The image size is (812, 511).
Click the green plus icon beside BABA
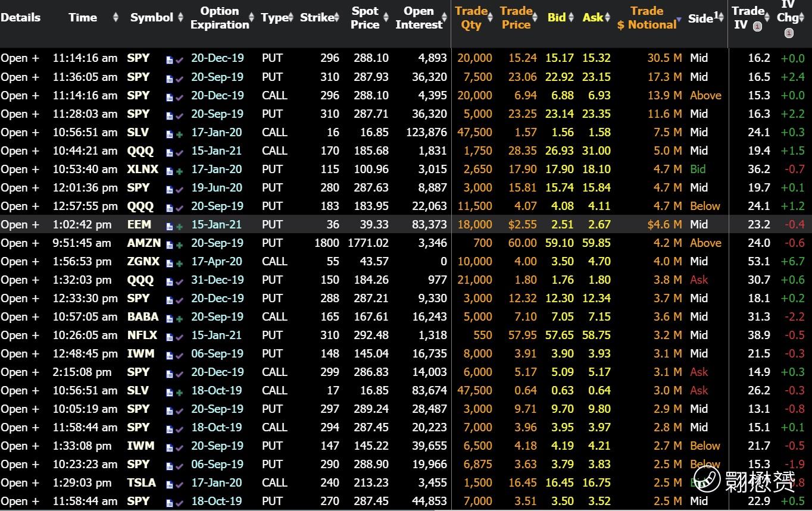pyautogui.click(x=179, y=318)
